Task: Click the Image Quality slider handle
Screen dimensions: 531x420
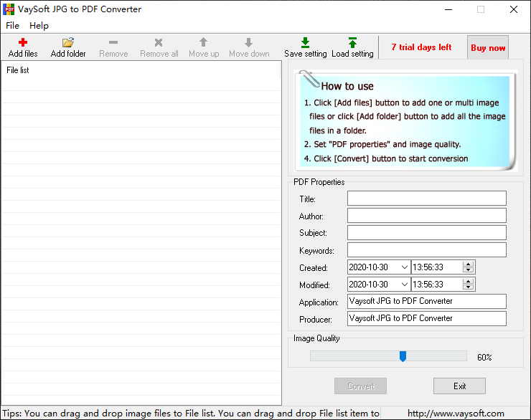Action: click(403, 356)
